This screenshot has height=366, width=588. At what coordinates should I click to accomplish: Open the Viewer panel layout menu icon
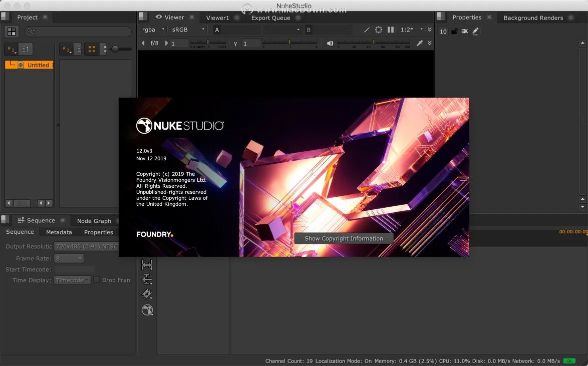143,17
